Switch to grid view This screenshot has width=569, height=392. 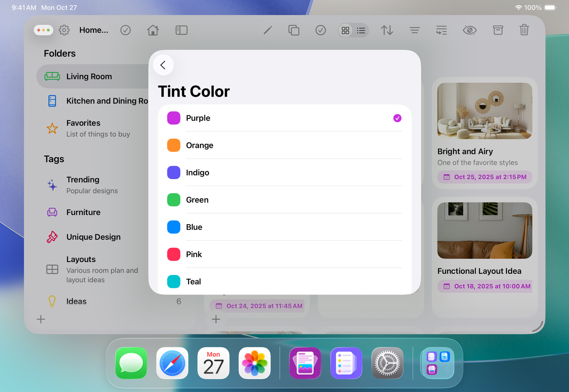[345, 30]
